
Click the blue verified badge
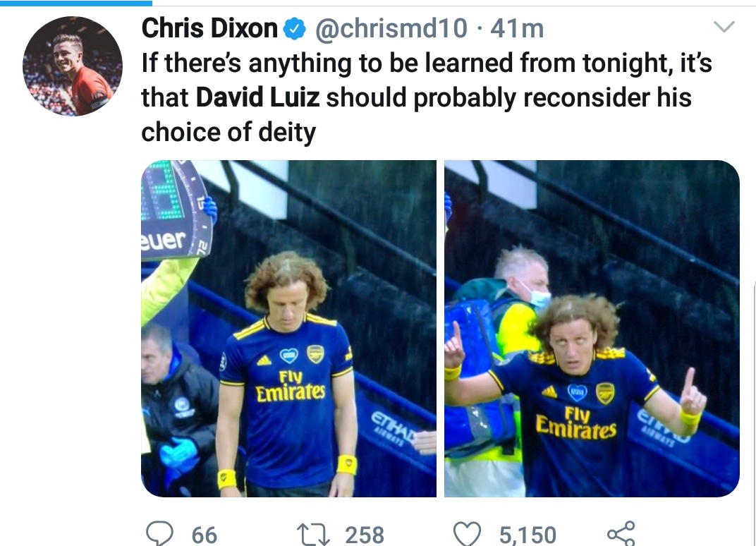[x=294, y=28]
